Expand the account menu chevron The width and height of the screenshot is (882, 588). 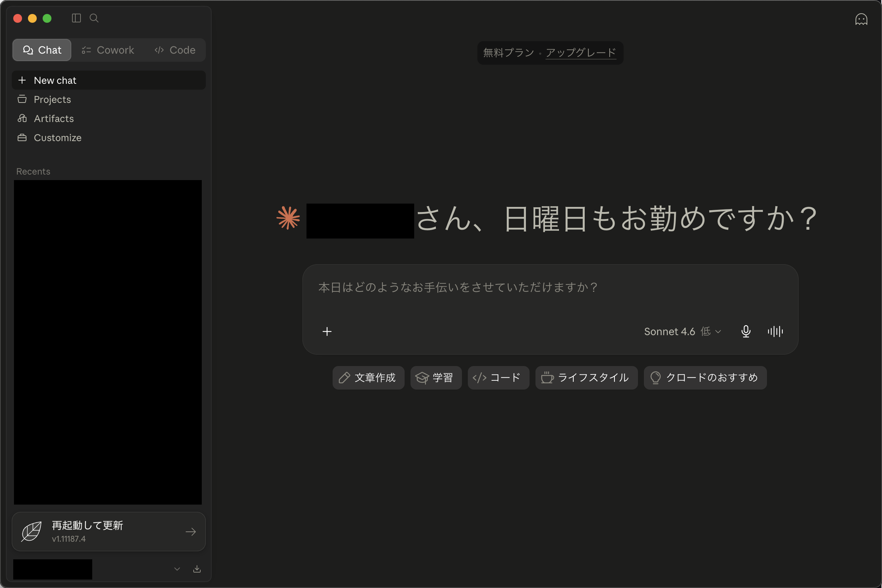pos(177,569)
